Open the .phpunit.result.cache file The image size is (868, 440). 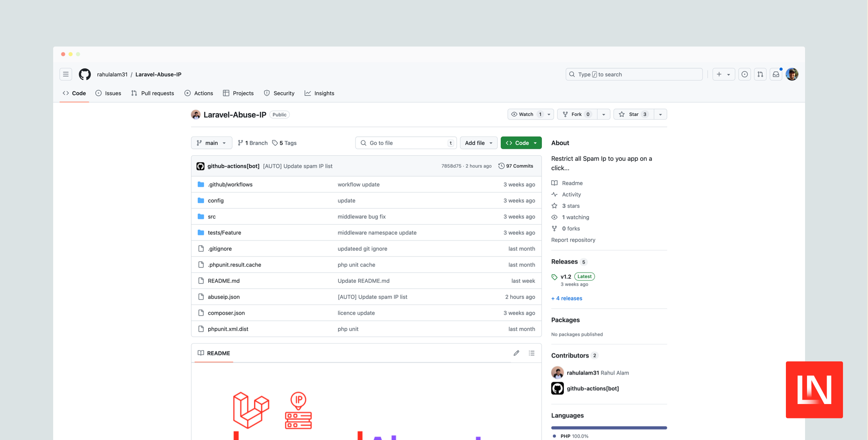[x=235, y=265]
